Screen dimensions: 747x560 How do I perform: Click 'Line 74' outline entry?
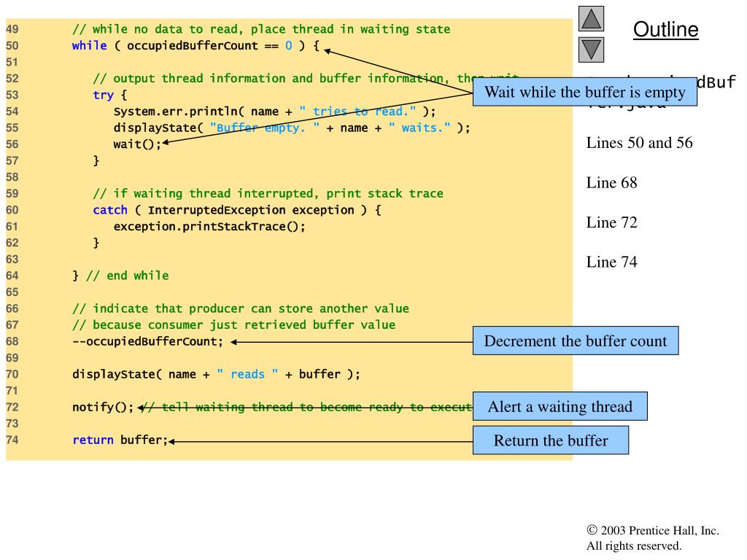pos(611,262)
